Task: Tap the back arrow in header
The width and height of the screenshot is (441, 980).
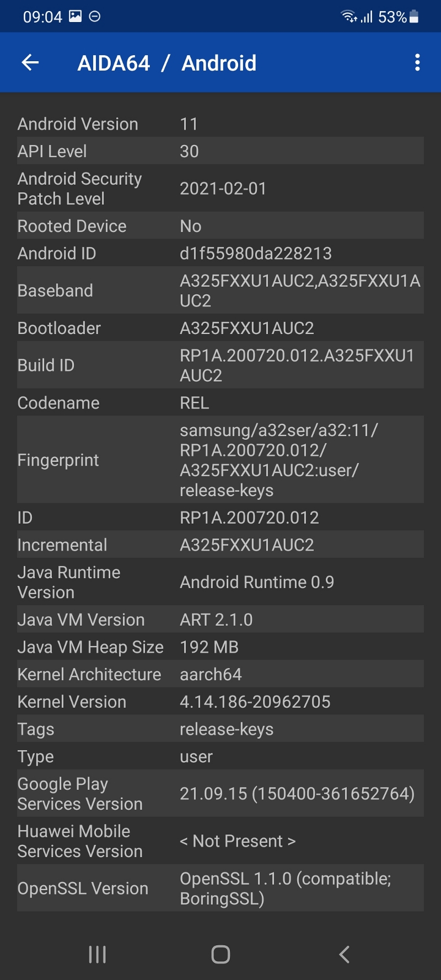Action: coord(30,63)
